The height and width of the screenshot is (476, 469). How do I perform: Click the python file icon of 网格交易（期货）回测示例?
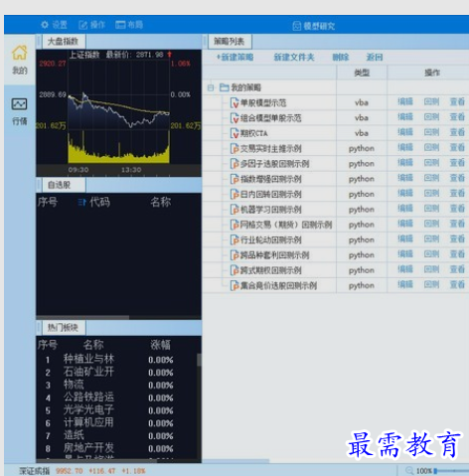[x=234, y=225]
